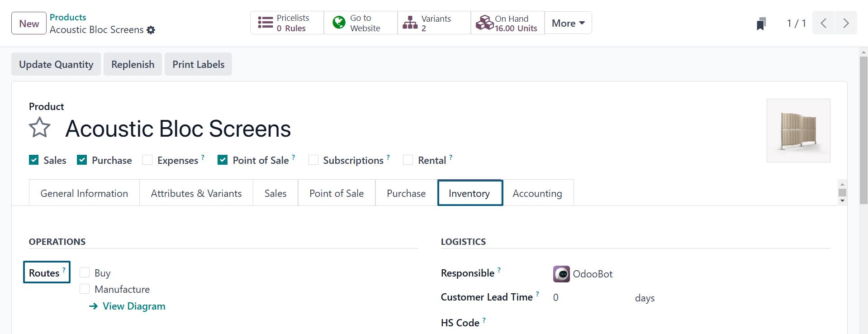
Task: Click the Go to Website stat button
Action: pyautogui.click(x=360, y=23)
